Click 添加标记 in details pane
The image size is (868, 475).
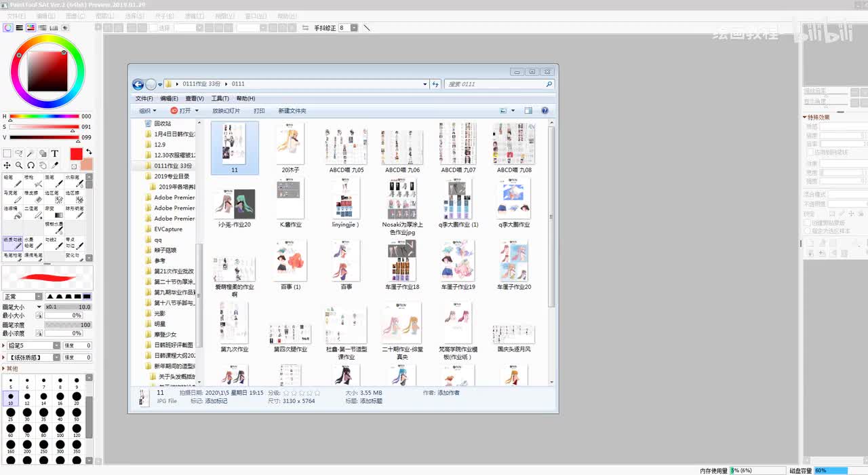tap(216, 401)
